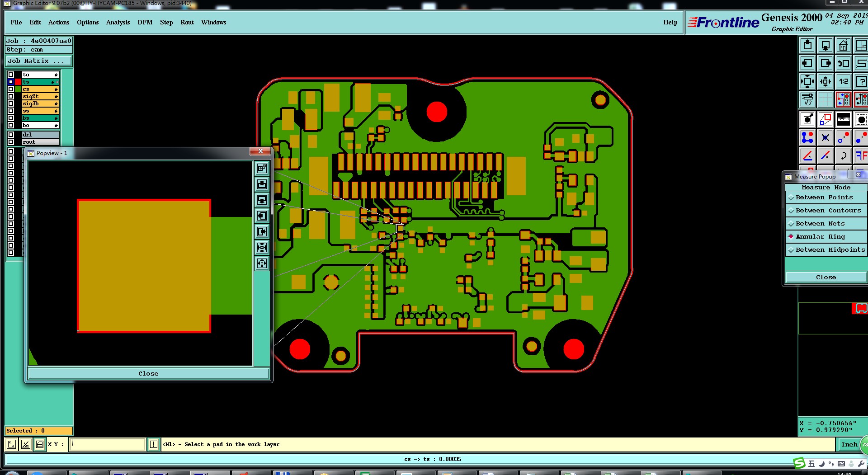This screenshot has width=868, height=475.
Task: Click Close button in the Popview window
Action: point(148,374)
